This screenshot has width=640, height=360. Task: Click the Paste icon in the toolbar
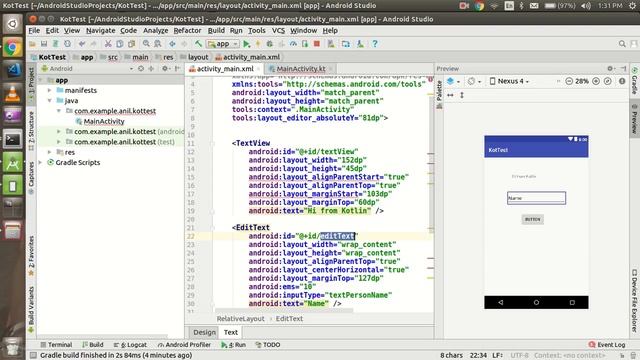(131, 44)
